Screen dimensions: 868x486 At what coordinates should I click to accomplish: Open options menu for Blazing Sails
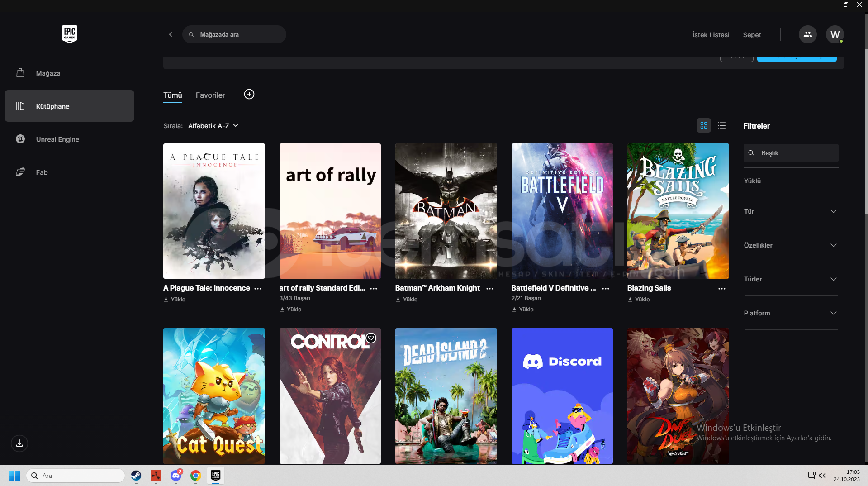(x=721, y=289)
